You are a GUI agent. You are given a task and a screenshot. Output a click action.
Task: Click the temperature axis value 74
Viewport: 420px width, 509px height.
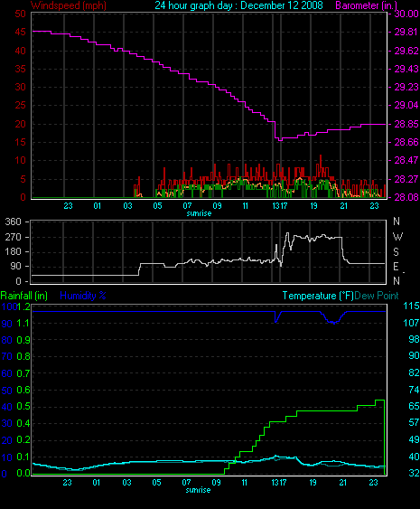pos(414,390)
